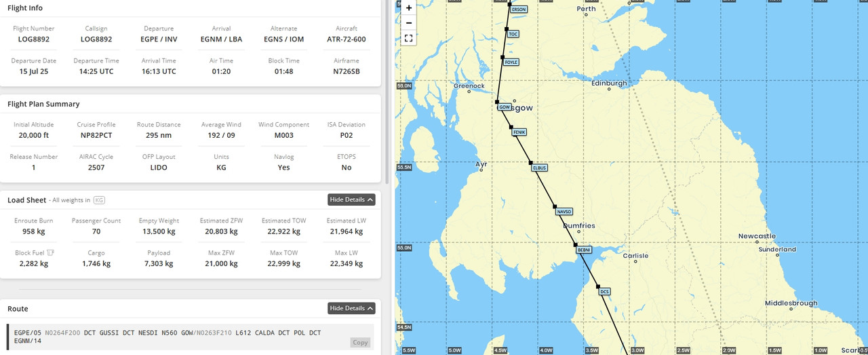
Task: Click the ISA deviation P02 value
Action: click(346, 135)
